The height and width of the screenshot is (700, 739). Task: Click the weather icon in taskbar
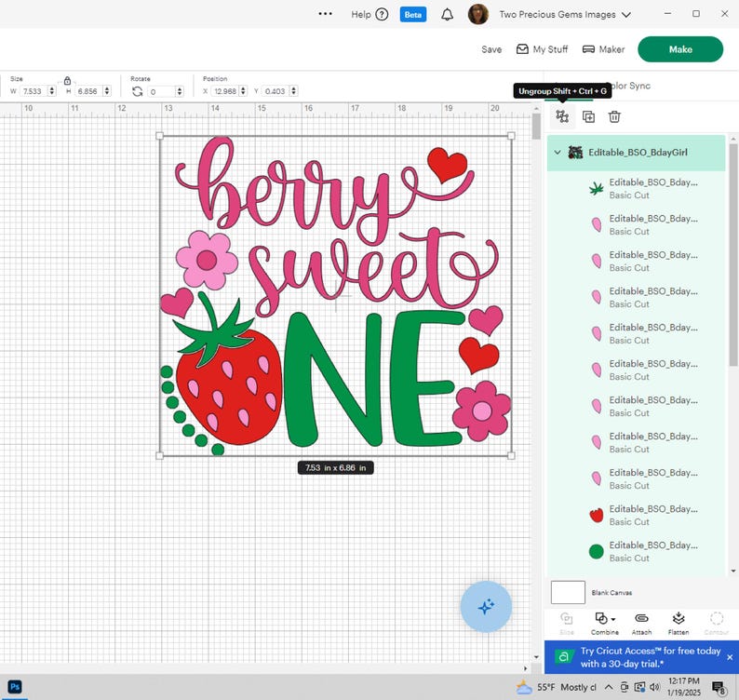(524, 688)
